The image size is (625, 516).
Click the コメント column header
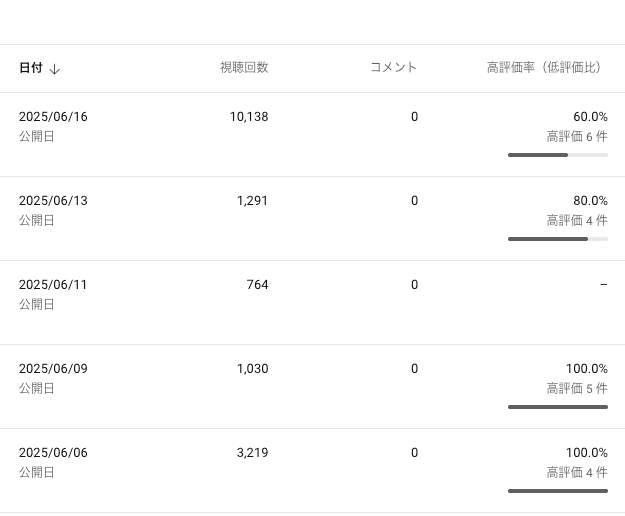pos(393,68)
